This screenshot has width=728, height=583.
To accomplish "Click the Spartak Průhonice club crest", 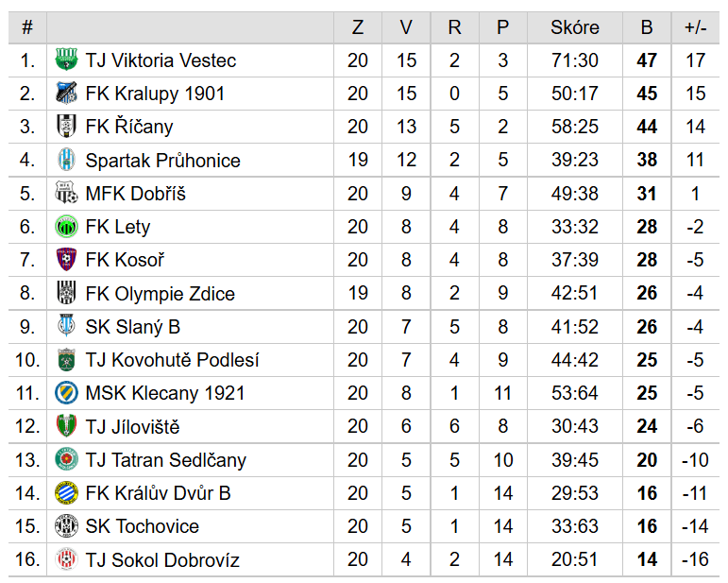I will coord(66,160).
